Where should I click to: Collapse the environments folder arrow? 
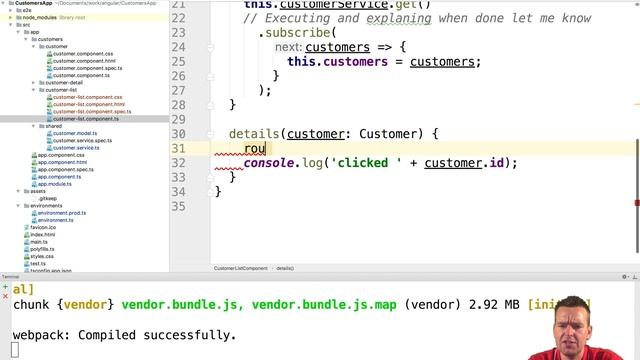point(18,206)
